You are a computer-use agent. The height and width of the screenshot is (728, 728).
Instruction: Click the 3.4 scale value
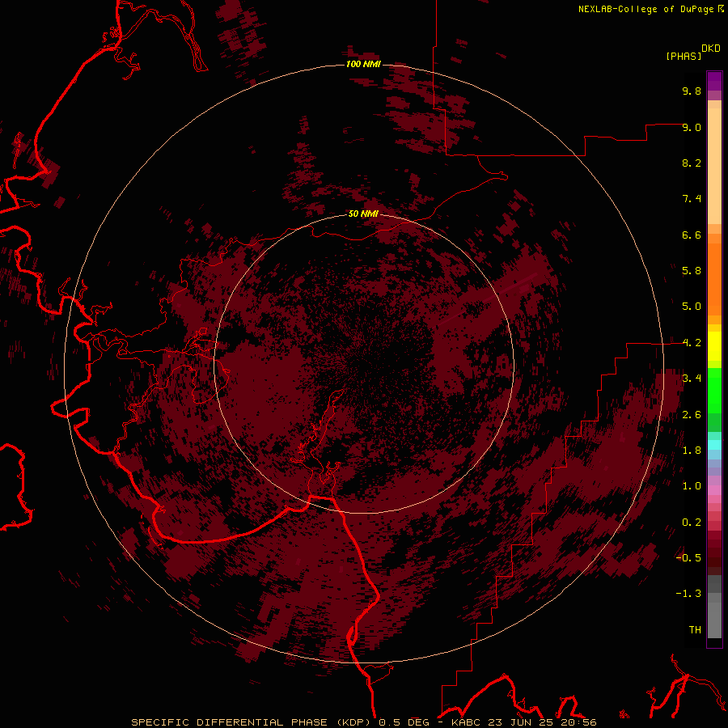tap(692, 379)
